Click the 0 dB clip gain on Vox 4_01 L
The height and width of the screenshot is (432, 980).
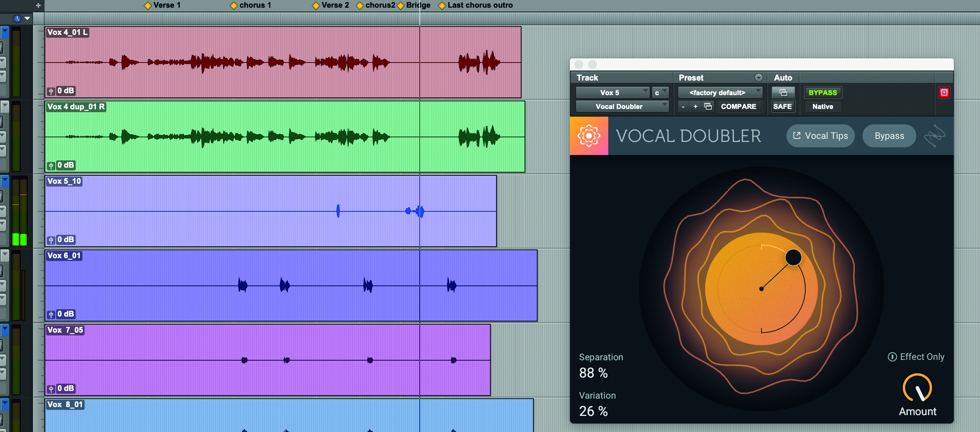pyautogui.click(x=66, y=91)
